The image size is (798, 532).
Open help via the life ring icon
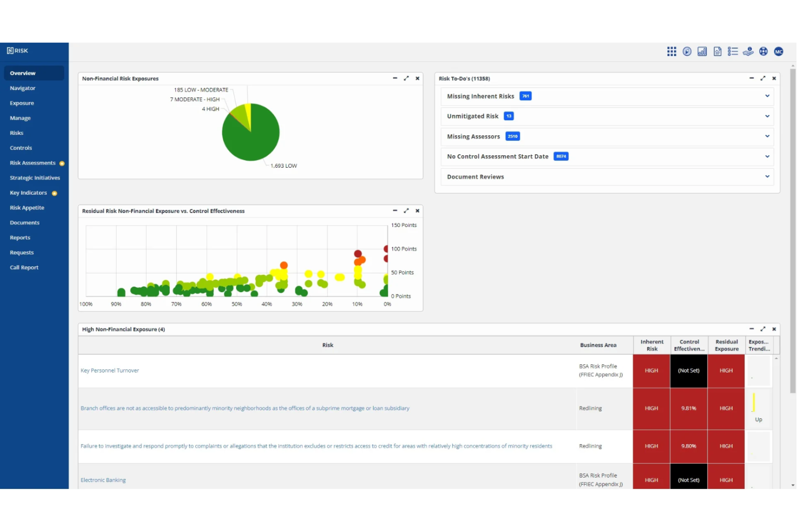click(763, 51)
